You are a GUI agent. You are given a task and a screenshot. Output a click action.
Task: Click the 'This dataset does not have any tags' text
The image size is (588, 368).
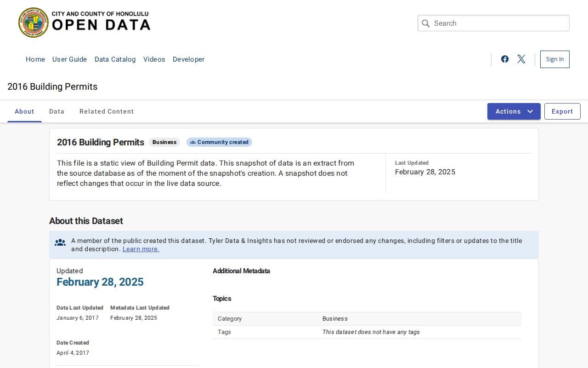click(x=371, y=332)
